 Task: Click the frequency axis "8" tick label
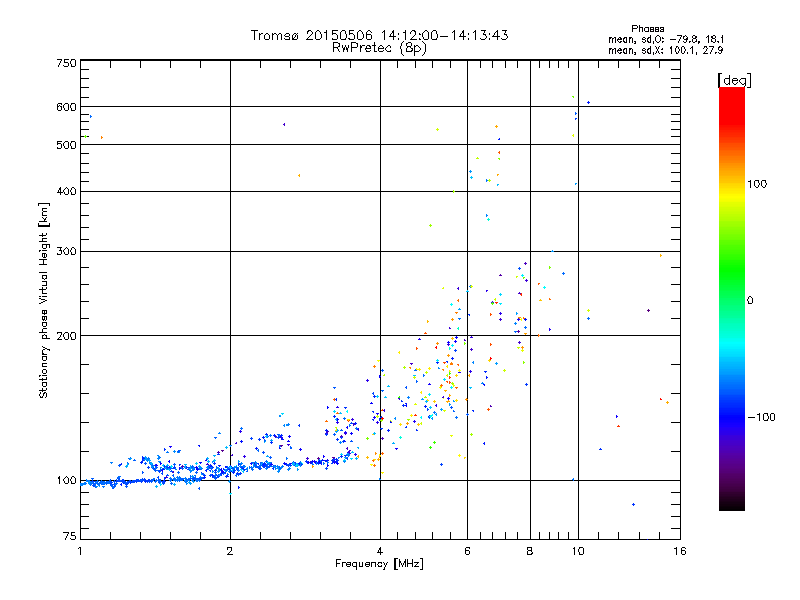pyautogui.click(x=530, y=551)
